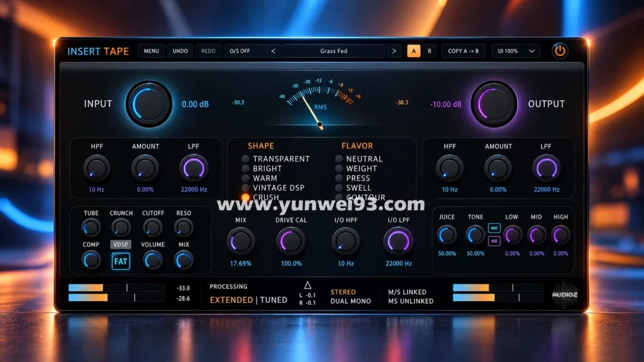Click the HIGH band knob
Viewport: 644px width, 362px height.
coord(560,235)
